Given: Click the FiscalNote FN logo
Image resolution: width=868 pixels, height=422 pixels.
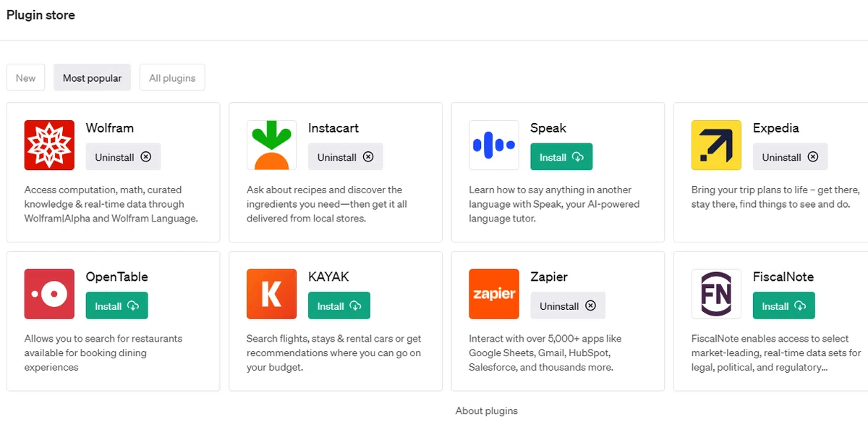Looking at the screenshot, I should pos(716,294).
